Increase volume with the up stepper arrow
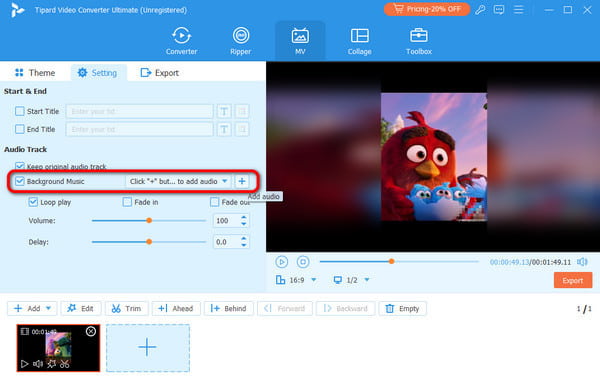 244,217
